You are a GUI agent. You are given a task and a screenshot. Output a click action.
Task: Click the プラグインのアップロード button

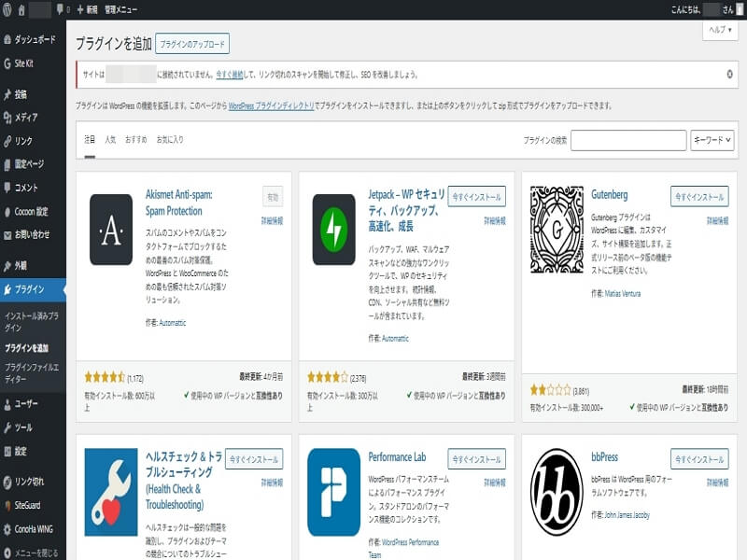click(191, 44)
